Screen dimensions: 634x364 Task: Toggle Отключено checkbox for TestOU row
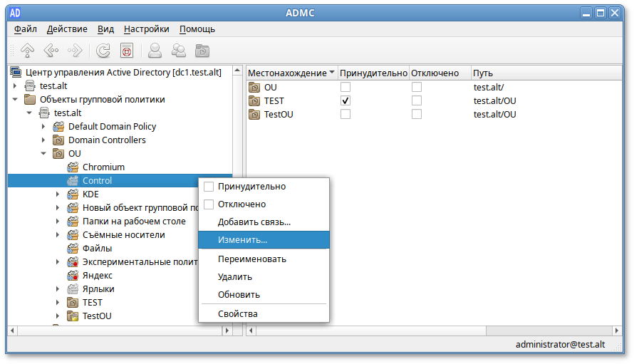tap(417, 115)
